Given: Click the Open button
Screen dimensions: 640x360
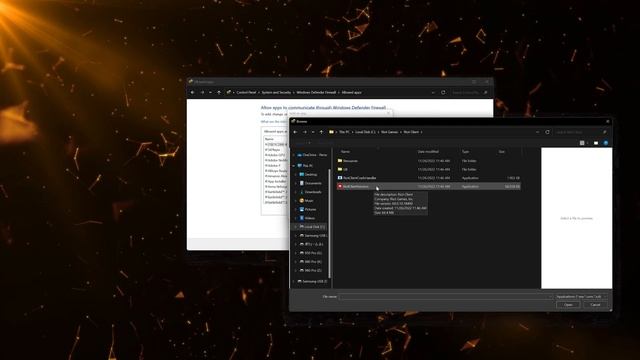Looking at the screenshot, I should (x=568, y=305).
